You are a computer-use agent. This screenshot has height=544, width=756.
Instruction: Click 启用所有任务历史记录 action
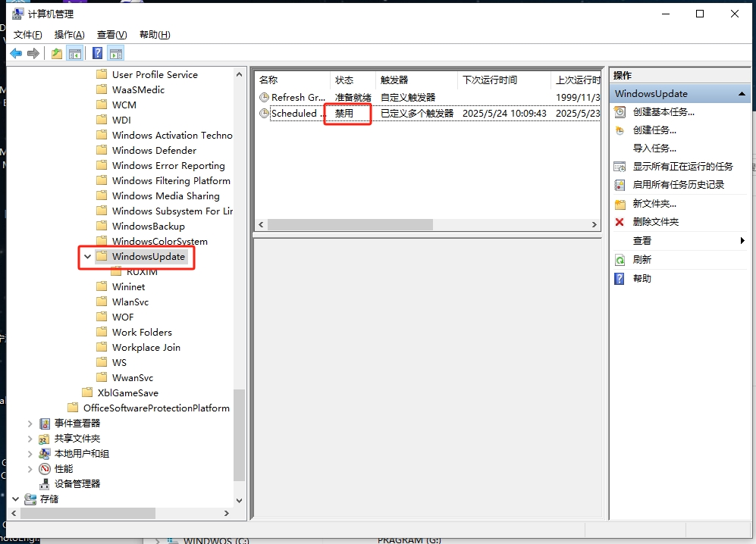click(x=678, y=185)
